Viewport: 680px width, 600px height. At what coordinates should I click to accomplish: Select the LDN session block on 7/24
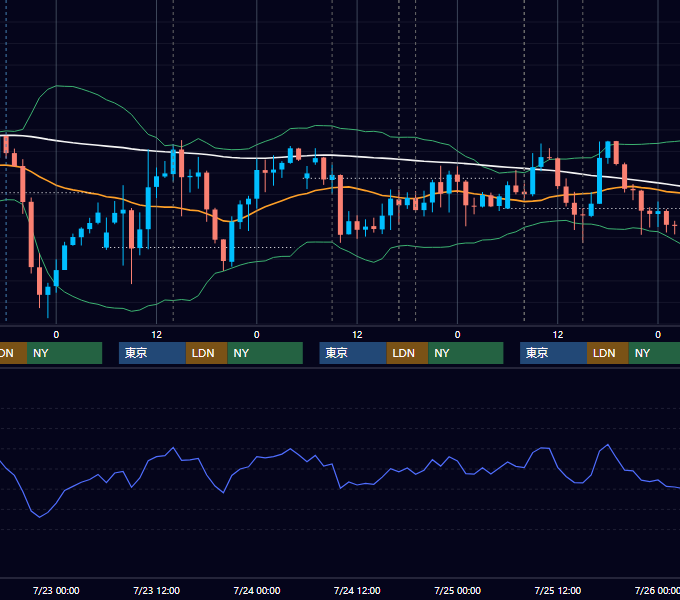pyautogui.click(x=407, y=353)
